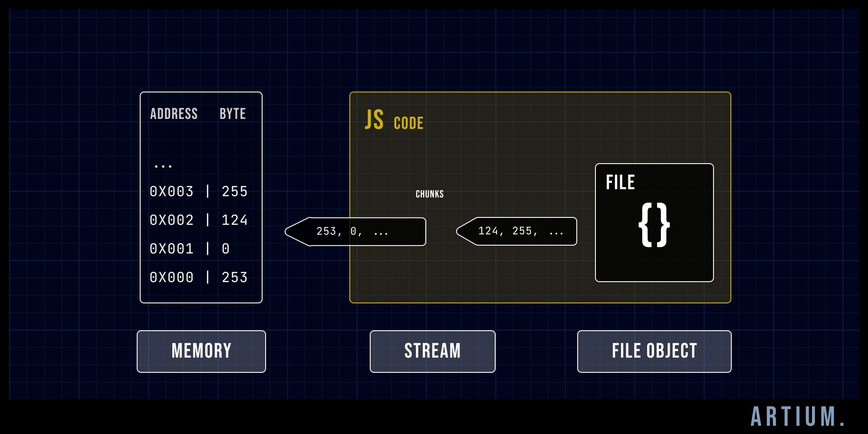Click address "0X000" in the memory table
The image size is (868, 434).
[171, 277]
